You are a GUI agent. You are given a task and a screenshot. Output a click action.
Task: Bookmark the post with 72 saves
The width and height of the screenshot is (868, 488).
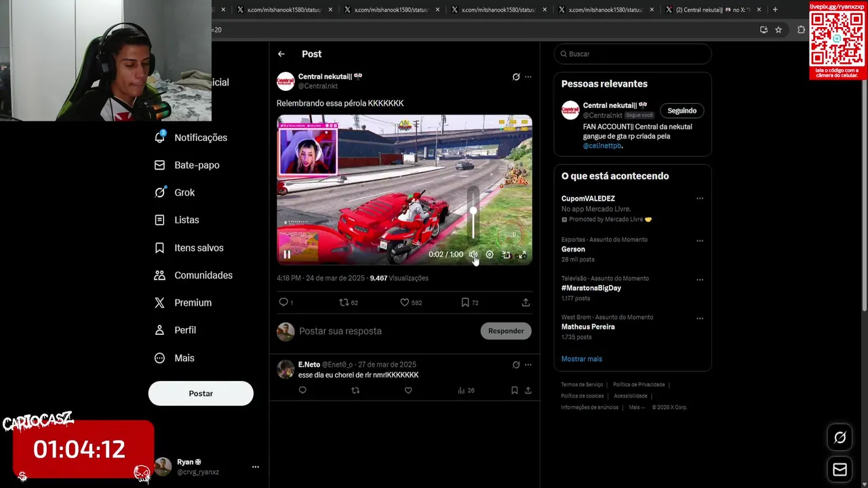(x=465, y=302)
